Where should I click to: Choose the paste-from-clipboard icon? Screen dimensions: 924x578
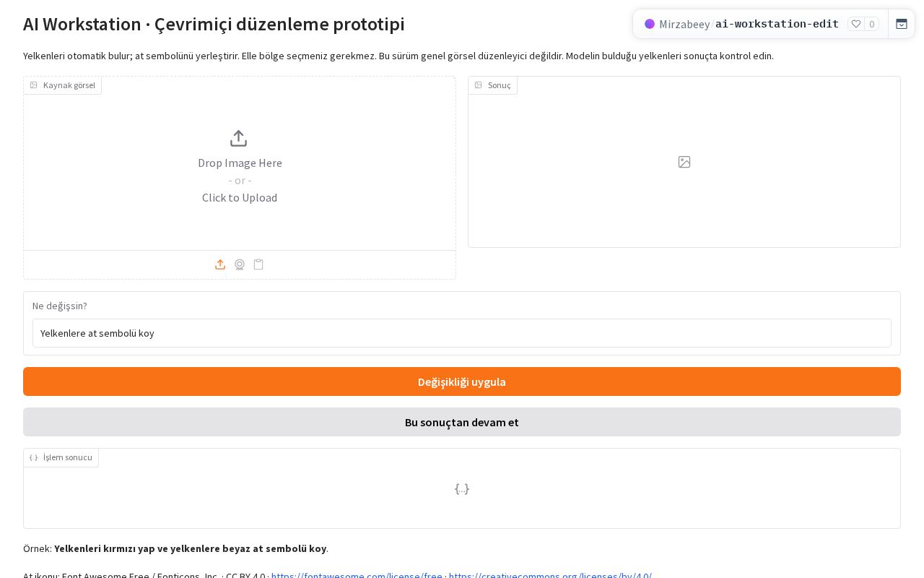click(x=258, y=264)
